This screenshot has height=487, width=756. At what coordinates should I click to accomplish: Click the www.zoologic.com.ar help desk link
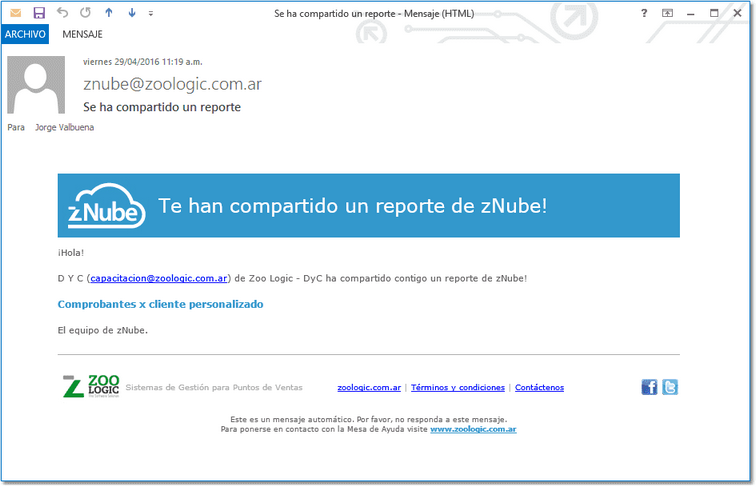473,429
